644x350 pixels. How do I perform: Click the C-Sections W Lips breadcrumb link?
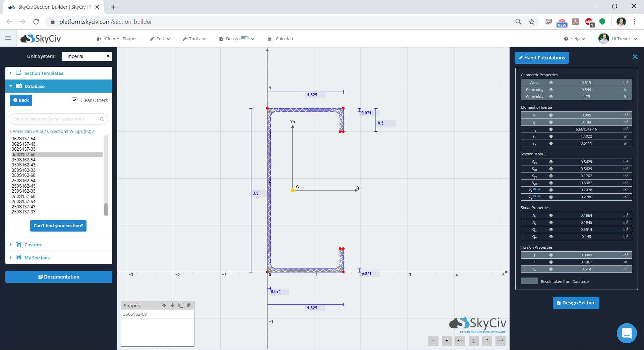click(x=69, y=132)
